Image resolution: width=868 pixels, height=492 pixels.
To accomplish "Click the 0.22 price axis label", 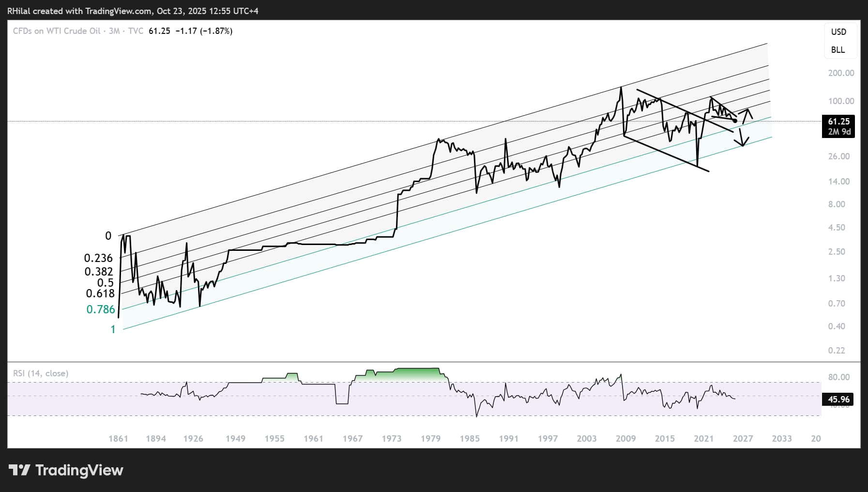I will (837, 351).
